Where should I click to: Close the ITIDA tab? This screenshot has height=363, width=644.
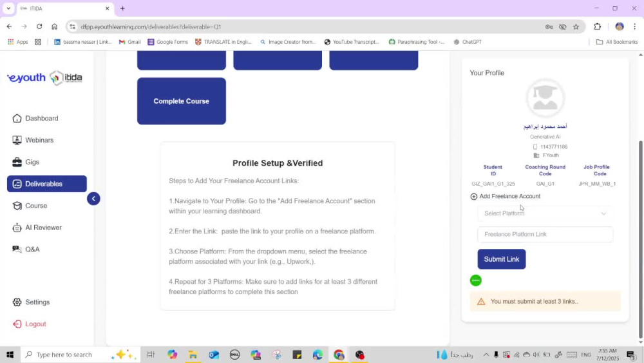pos(107,8)
